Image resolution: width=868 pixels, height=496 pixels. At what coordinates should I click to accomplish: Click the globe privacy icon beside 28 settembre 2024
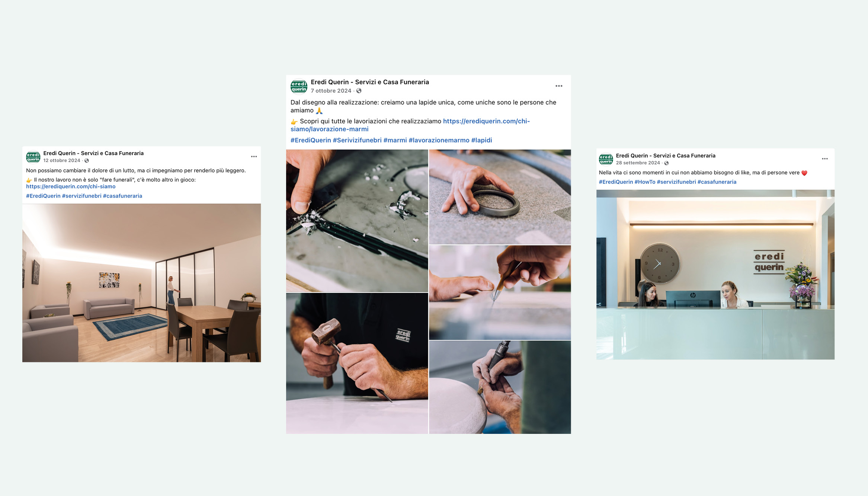click(x=666, y=163)
